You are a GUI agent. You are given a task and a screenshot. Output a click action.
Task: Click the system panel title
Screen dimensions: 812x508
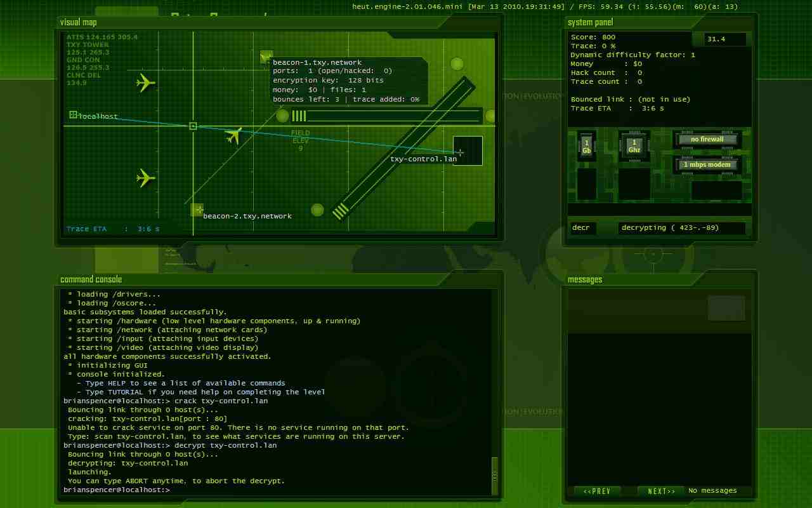pos(590,22)
